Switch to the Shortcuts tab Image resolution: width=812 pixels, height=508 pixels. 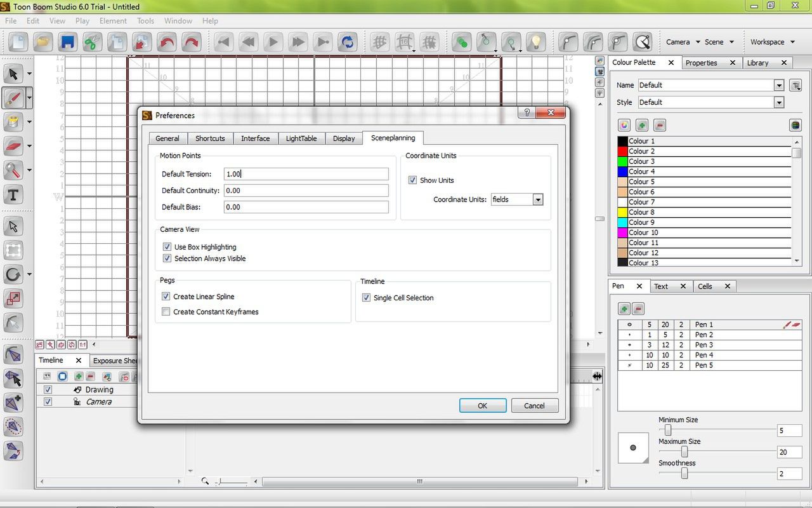click(210, 138)
